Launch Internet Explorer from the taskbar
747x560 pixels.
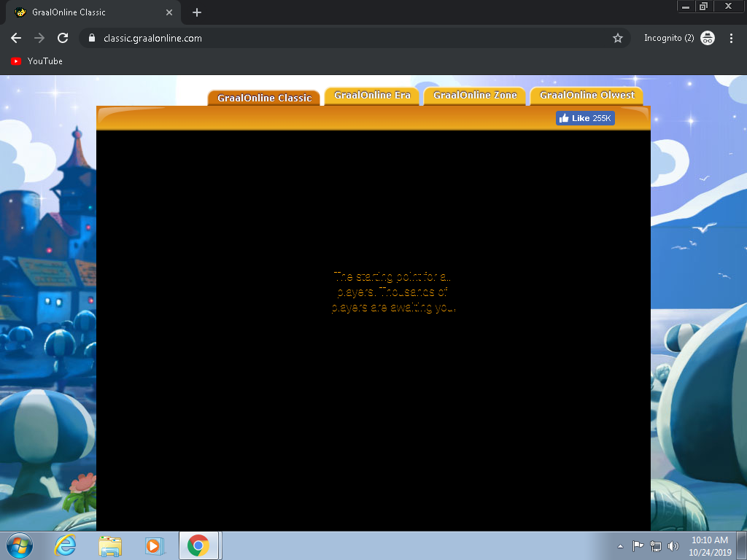(x=66, y=545)
